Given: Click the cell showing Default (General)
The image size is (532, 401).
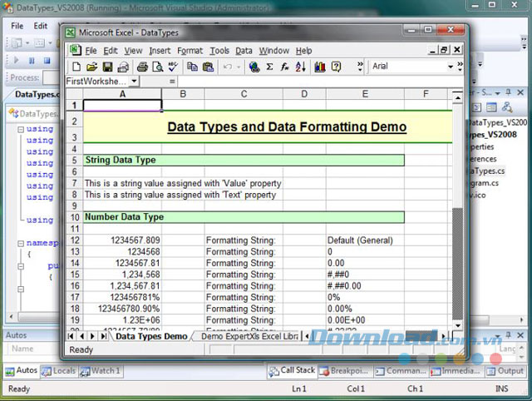Looking at the screenshot, I should click(x=365, y=240).
